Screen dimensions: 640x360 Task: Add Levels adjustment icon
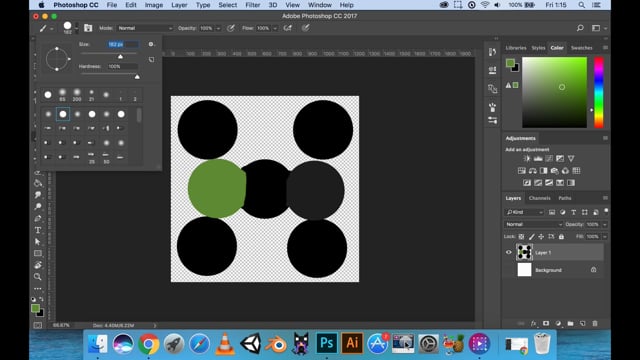pyautogui.click(x=538, y=158)
